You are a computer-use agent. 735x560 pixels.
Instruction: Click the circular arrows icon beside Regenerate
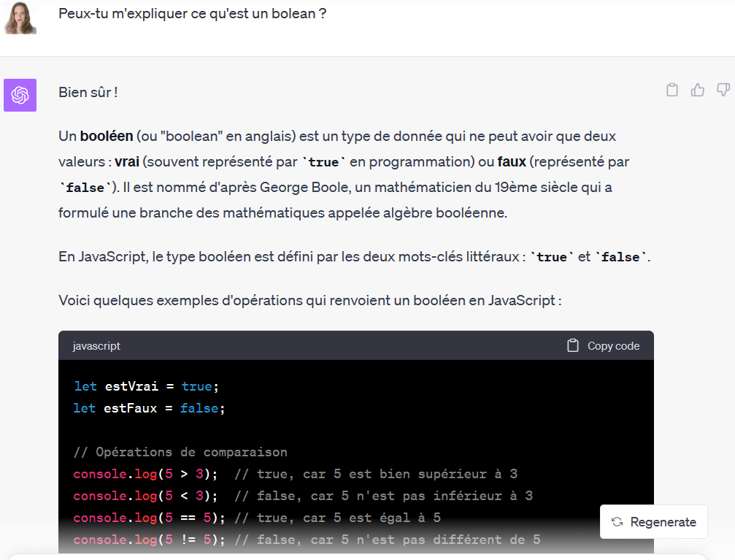click(x=617, y=522)
